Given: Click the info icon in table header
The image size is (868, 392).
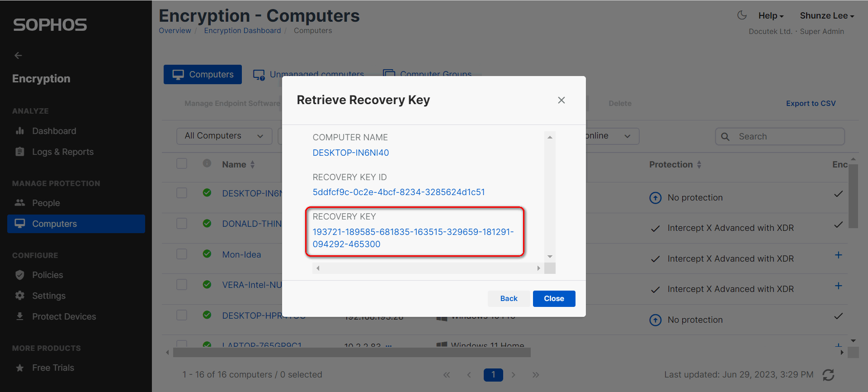Looking at the screenshot, I should 207,163.
